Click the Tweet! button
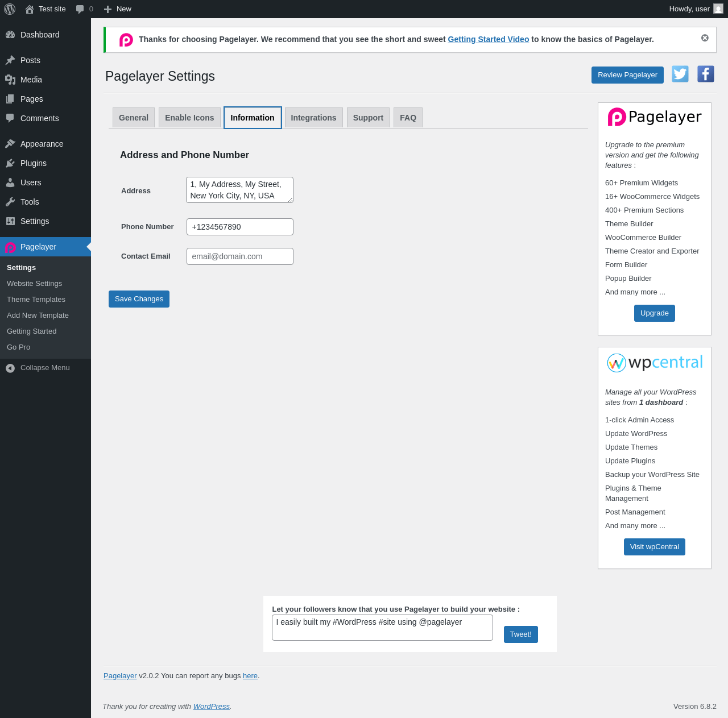The image size is (728, 718). 521,634
